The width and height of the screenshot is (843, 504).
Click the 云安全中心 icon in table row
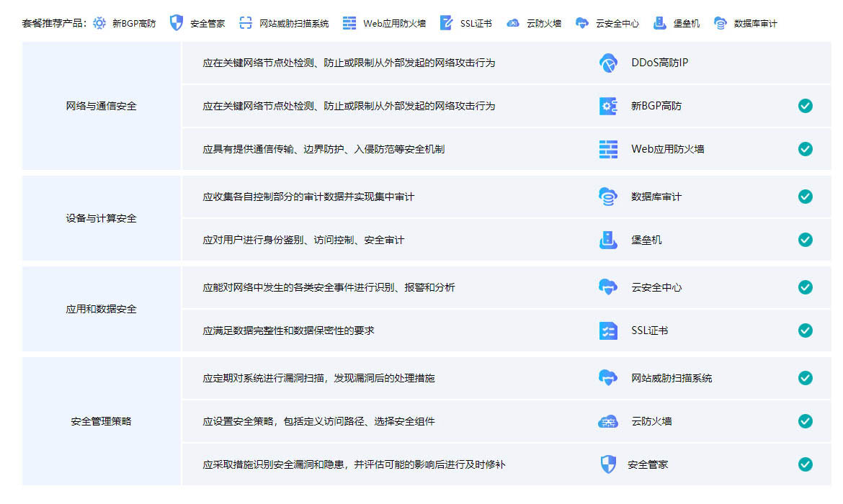[x=608, y=287]
